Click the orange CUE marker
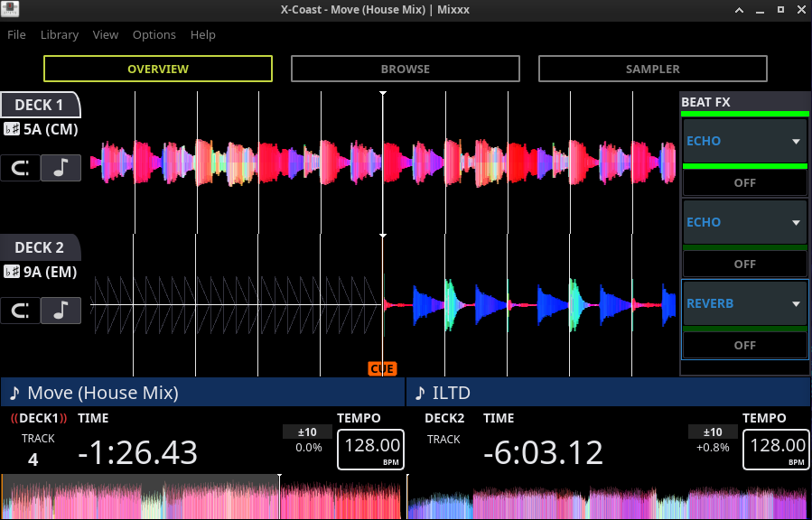 tap(382, 369)
